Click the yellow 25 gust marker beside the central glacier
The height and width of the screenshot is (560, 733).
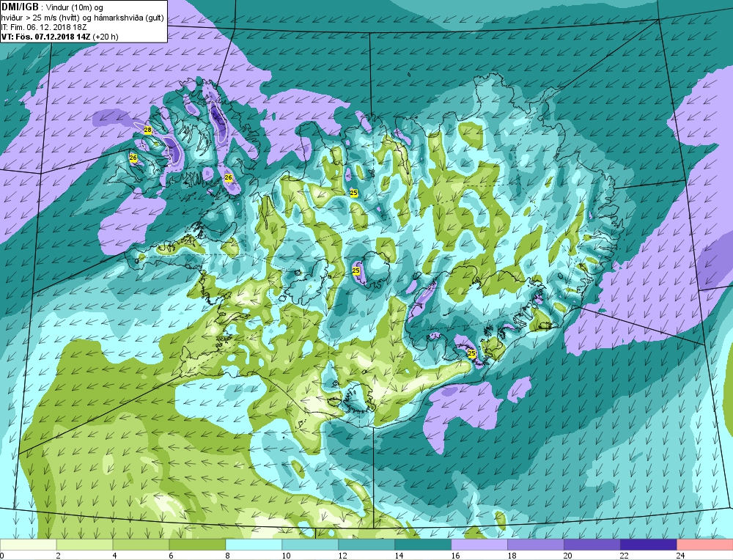pyautogui.click(x=356, y=270)
